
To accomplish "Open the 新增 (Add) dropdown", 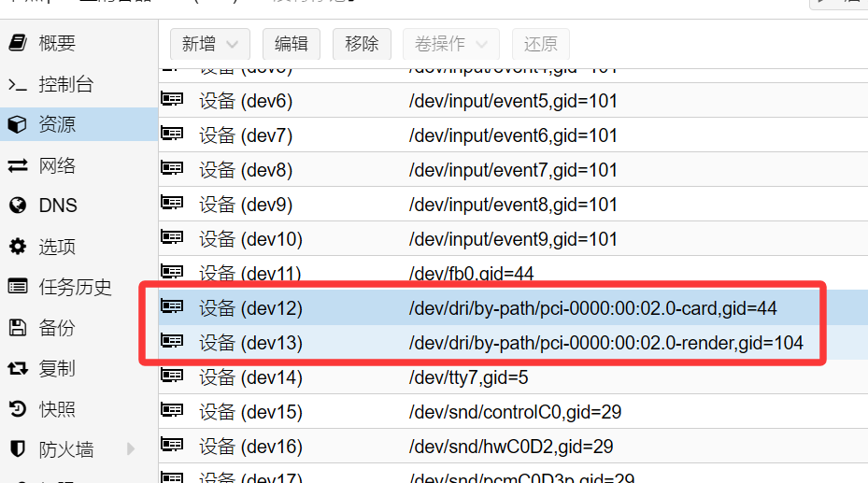I will 210,44.
